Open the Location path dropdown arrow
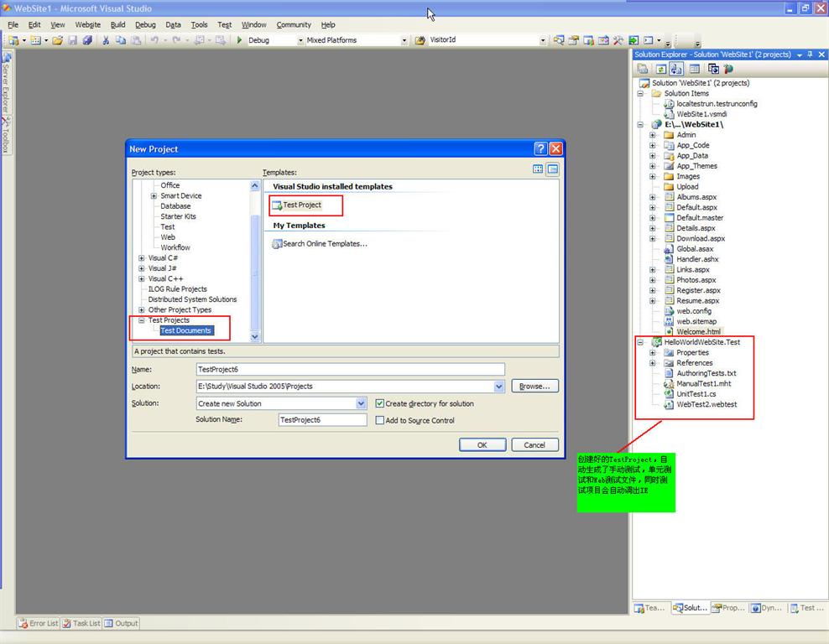 coord(498,387)
